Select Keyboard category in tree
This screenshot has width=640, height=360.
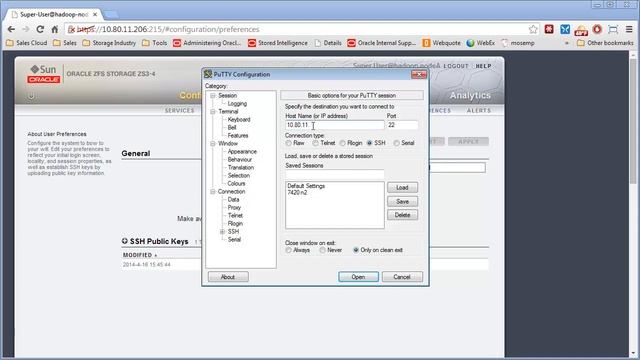coord(239,120)
